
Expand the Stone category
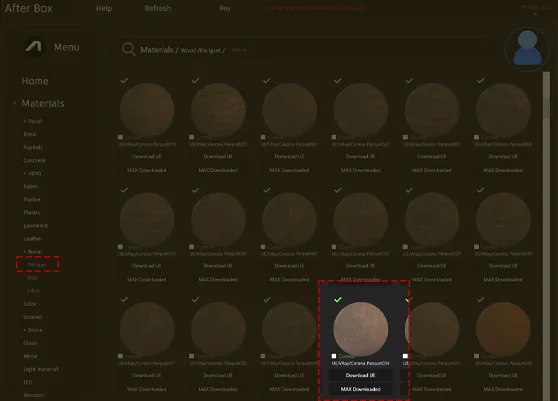pyautogui.click(x=33, y=330)
